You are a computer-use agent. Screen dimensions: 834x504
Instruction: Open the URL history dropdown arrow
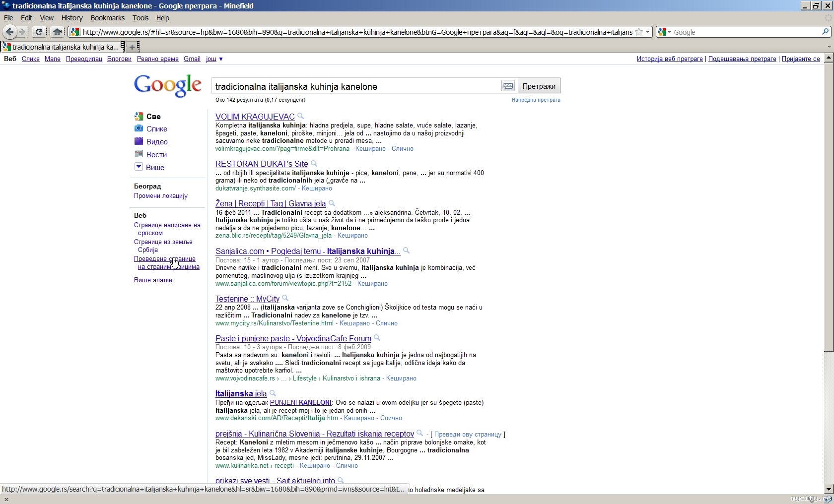[647, 32]
